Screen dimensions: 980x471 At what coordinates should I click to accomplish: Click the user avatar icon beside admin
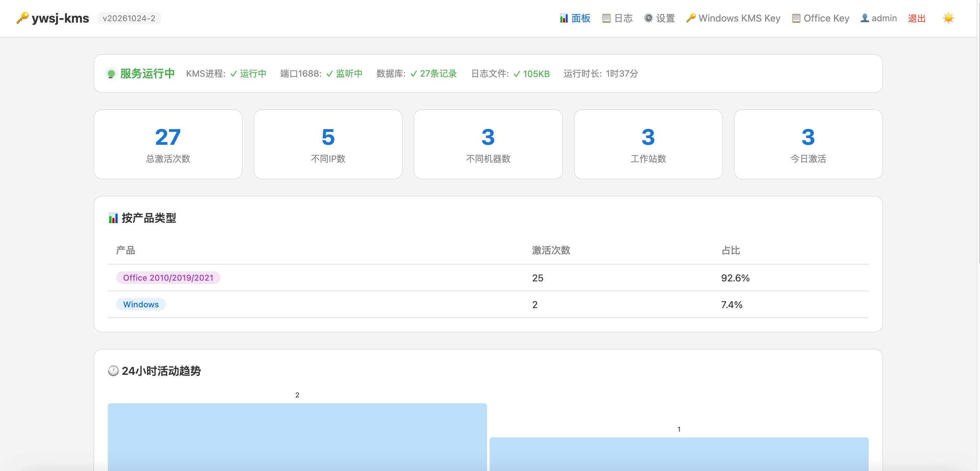tap(865, 18)
